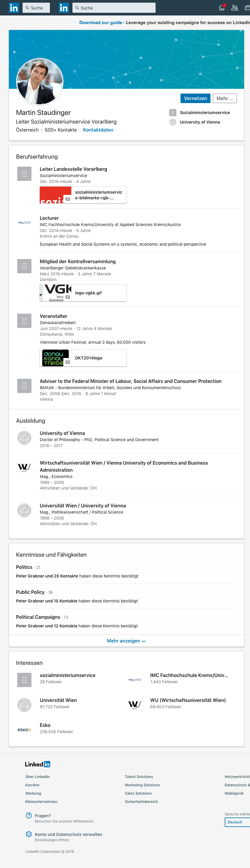
Task: Open the Über LinkedIn footer link
Action: [x=37, y=777]
